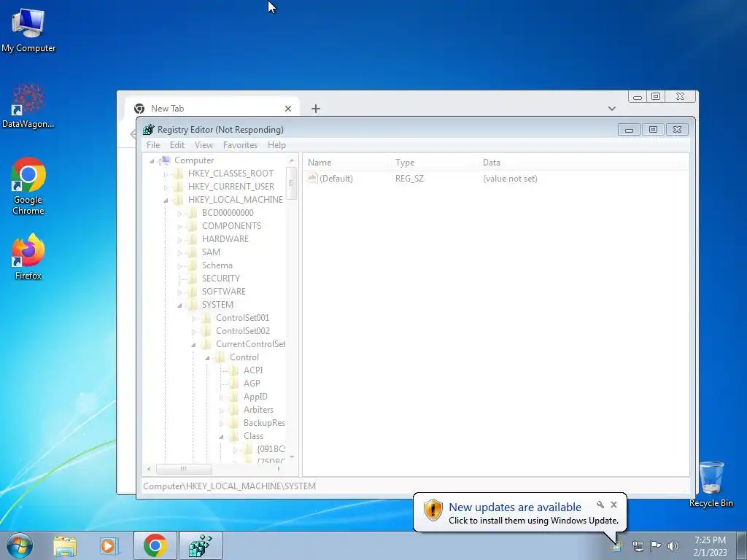Select the SECURITY key

point(220,278)
